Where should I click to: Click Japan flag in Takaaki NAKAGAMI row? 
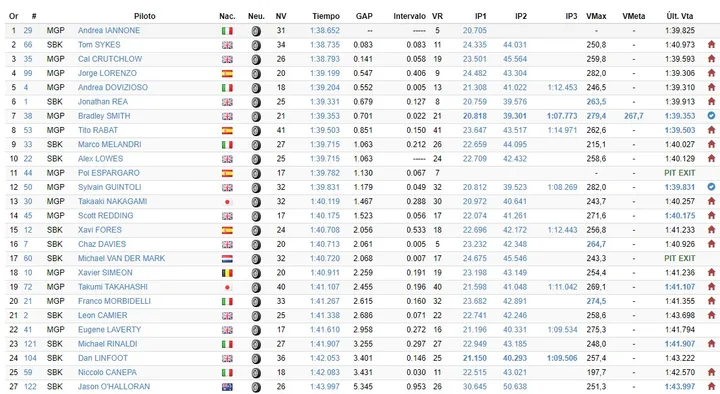tap(227, 202)
